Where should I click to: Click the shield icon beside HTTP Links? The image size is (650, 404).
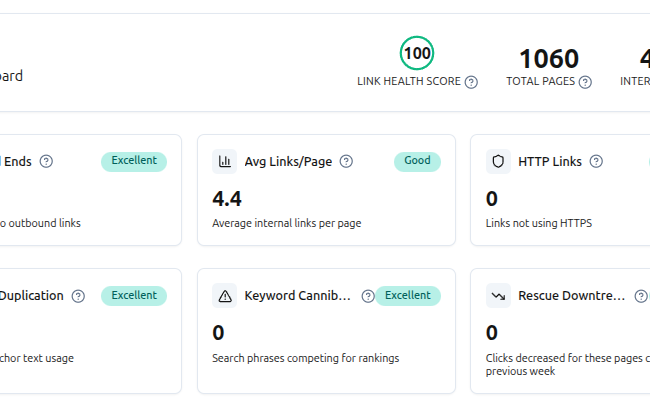(x=498, y=161)
